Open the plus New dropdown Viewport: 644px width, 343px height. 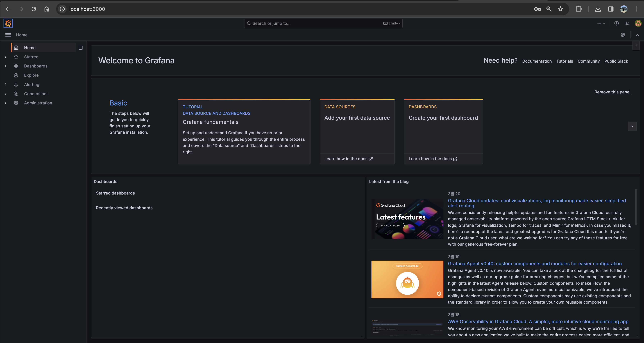pos(601,23)
